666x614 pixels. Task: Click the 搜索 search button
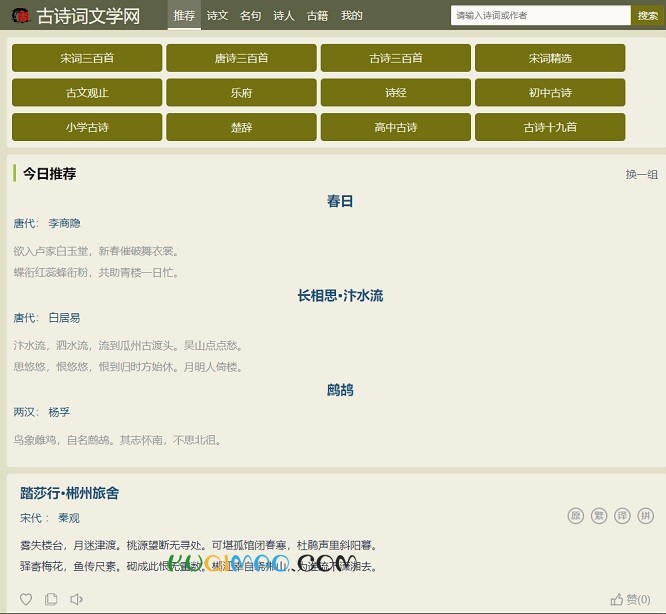(x=647, y=15)
